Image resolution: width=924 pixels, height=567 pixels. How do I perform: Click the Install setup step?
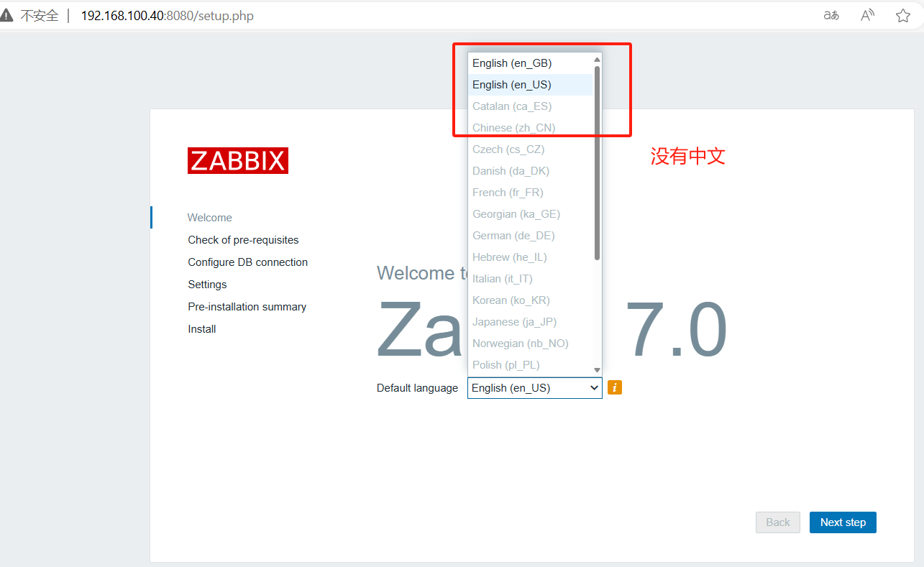coord(202,329)
